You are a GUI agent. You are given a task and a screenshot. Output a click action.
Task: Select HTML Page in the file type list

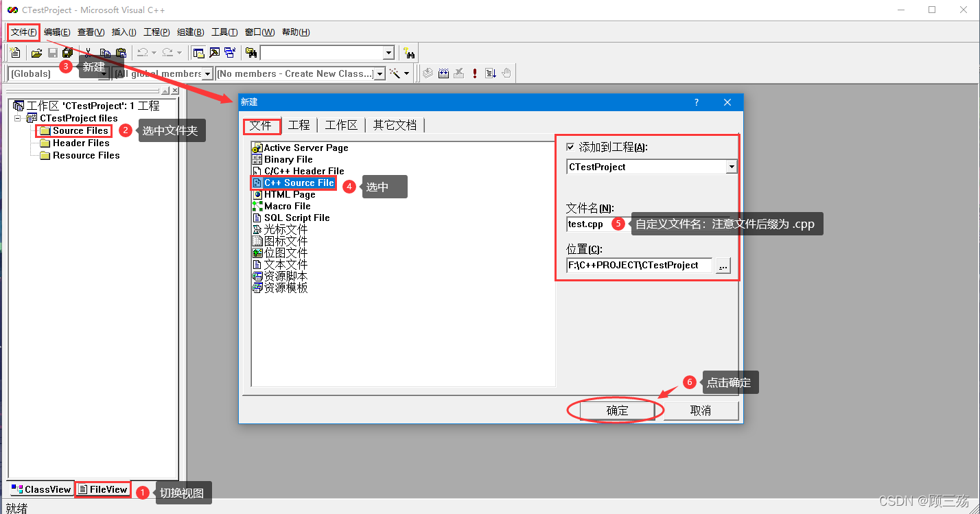tap(290, 194)
